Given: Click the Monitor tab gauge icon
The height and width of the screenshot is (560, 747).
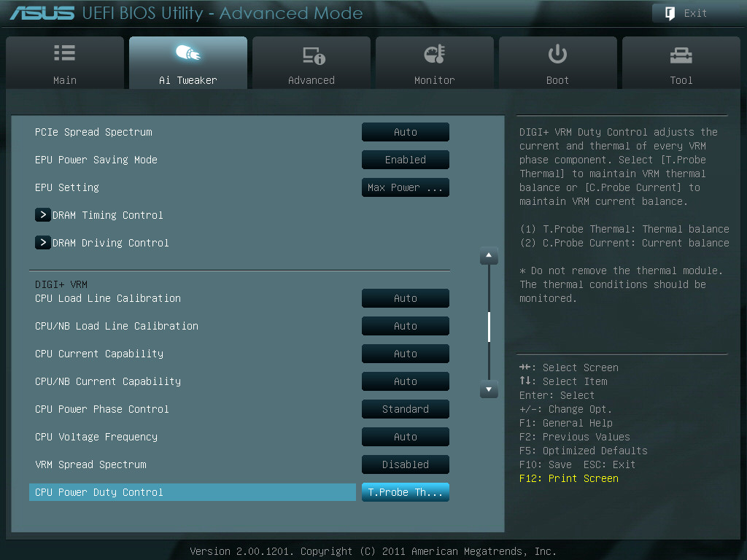Looking at the screenshot, I should point(435,54).
